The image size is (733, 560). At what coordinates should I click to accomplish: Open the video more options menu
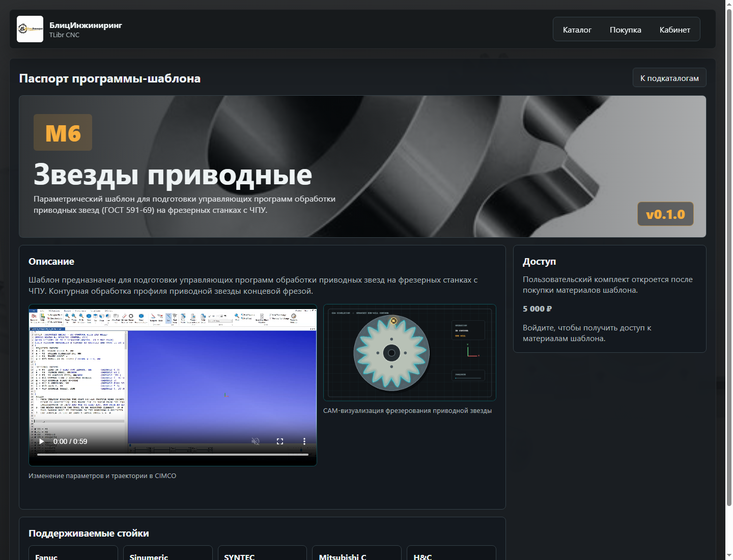(x=304, y=441)
